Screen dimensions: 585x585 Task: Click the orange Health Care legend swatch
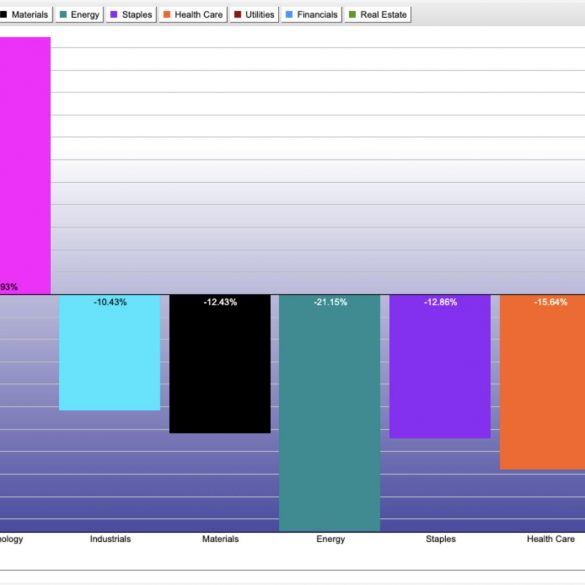[167, 15]
